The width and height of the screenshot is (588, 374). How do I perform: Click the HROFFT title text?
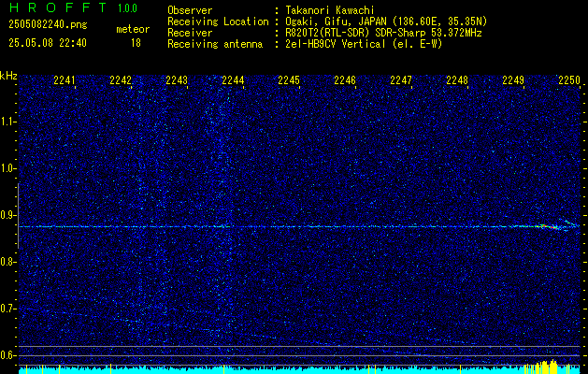58,7
